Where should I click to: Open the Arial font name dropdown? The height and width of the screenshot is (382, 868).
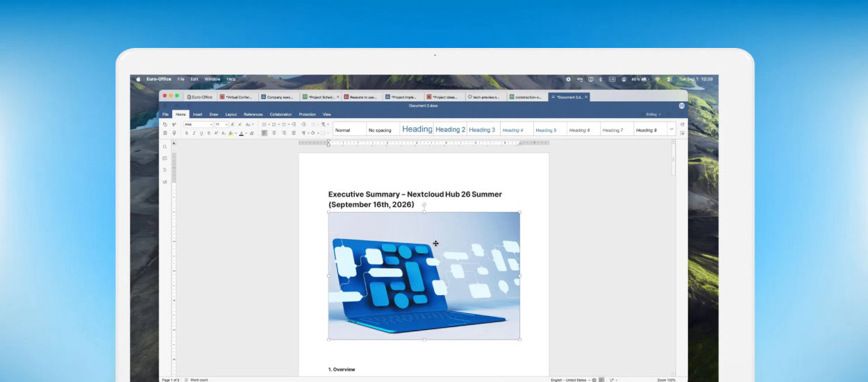[x=199, y=124]
